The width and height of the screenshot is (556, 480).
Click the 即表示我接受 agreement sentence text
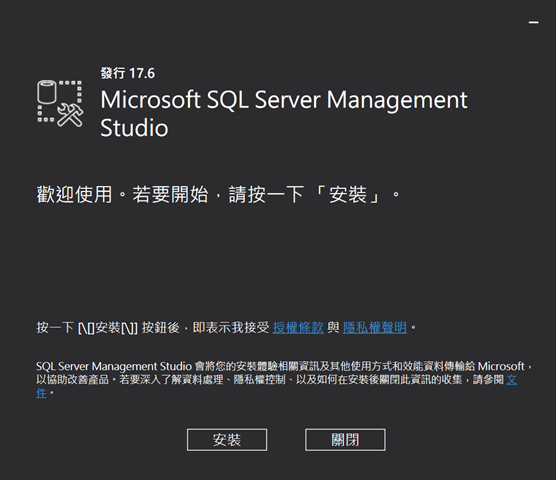coord(231,328)
